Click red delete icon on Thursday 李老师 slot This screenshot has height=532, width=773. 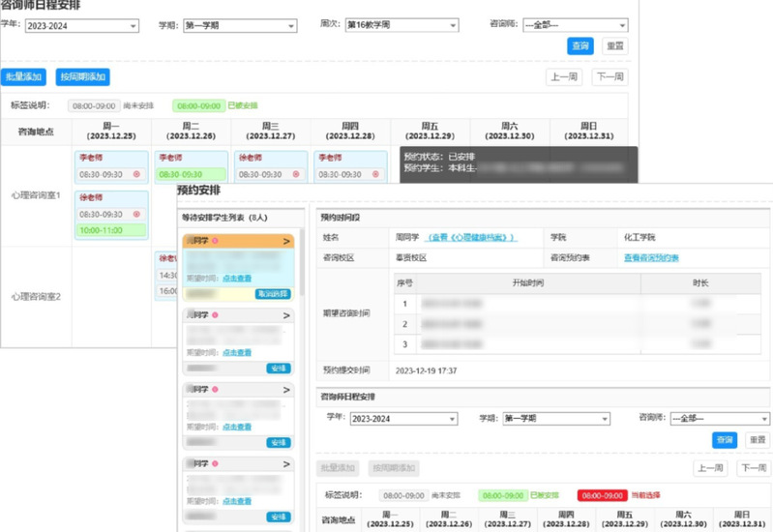coord(374,175)
